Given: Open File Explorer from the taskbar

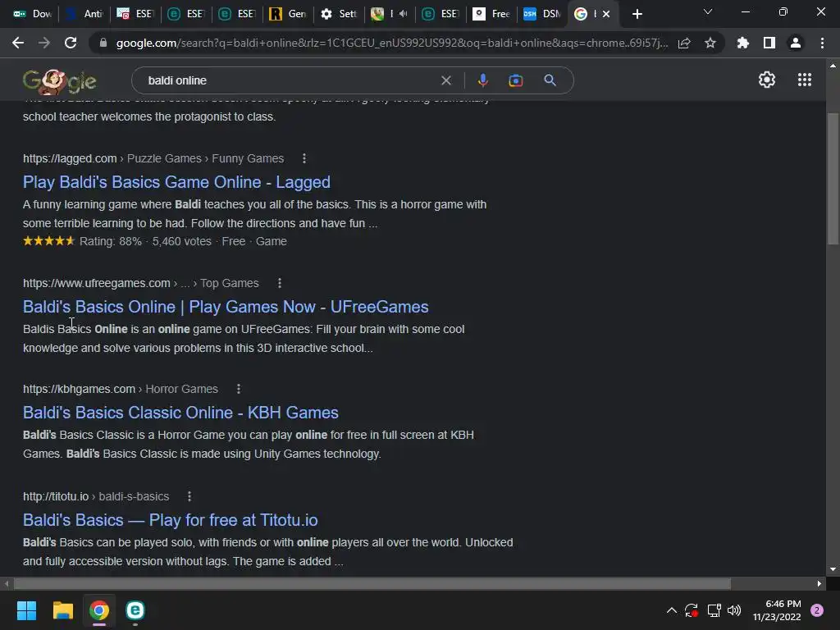Looking at the screenshot, I should coord(62,610).
